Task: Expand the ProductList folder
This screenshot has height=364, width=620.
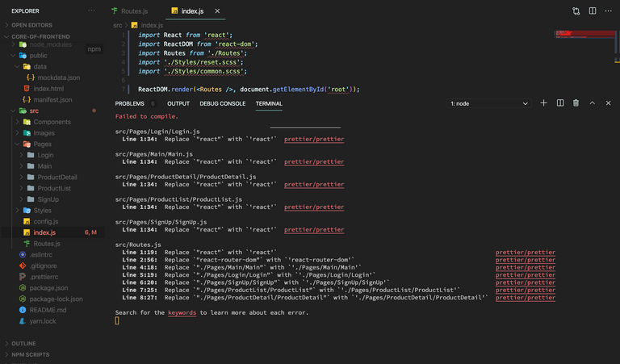Action: point(54,188)
